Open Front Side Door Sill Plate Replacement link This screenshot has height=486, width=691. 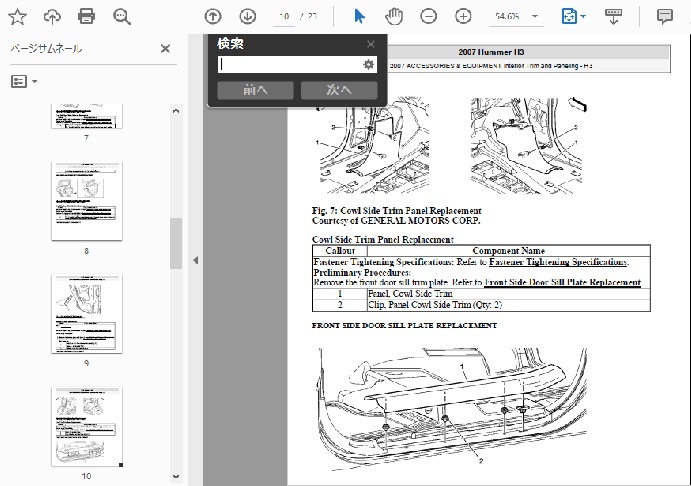coord(562,282)
